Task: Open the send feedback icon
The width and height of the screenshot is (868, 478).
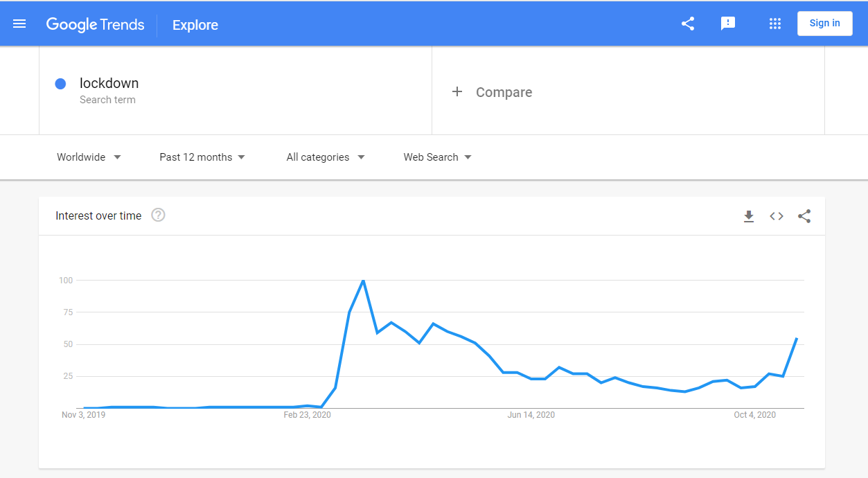Action: click(x=728, y=24)
